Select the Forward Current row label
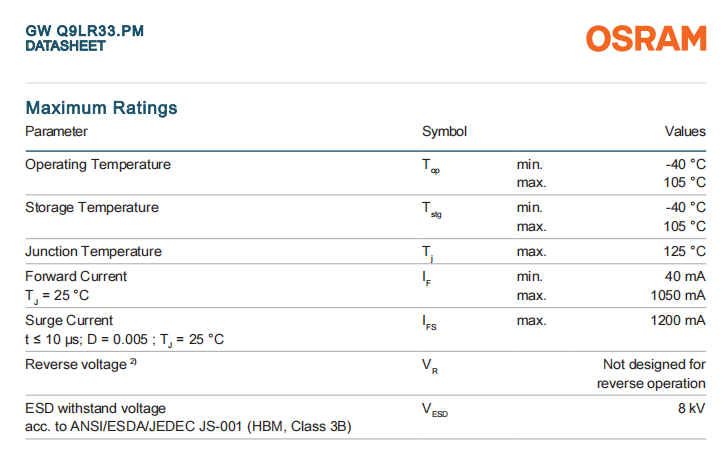Viewport: 727px width, 465px height. tap(76, 276)
